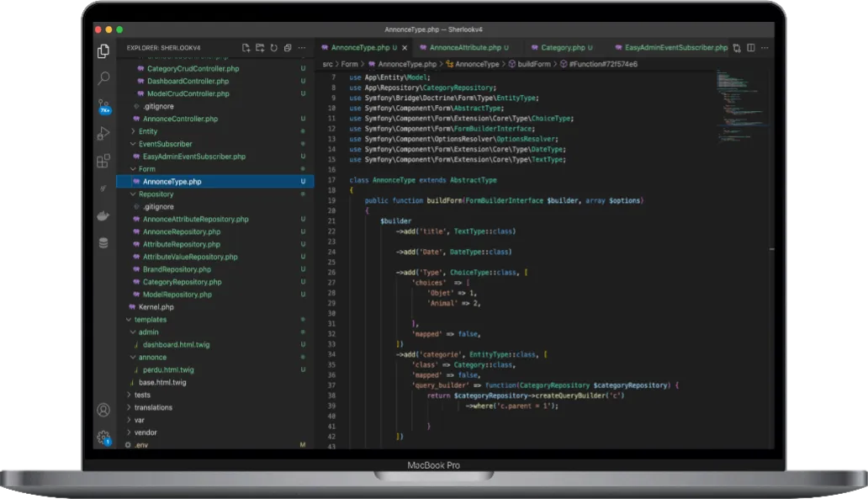Image resolution: width=868 pixels, height=499 pixels.
Task: Collapse all folders in Explorer
Action: point(288,48)
